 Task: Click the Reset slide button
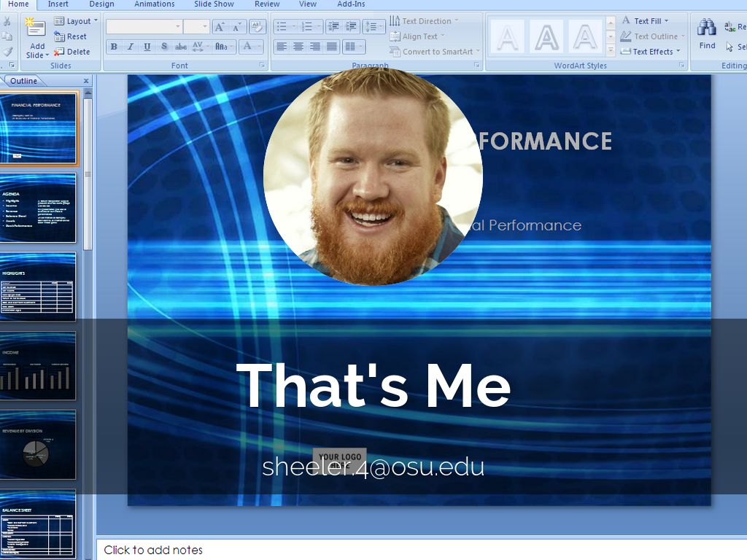(71, 36)
